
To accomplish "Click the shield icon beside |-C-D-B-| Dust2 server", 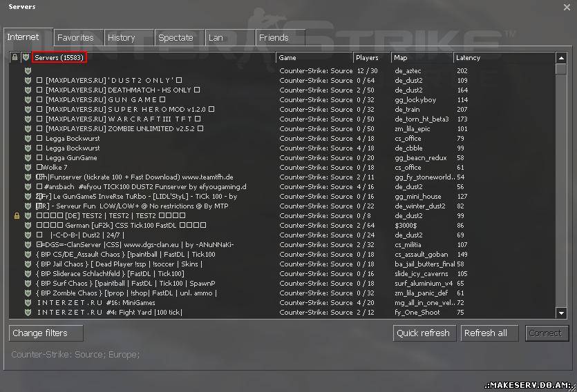I will (x=28, y=235).
